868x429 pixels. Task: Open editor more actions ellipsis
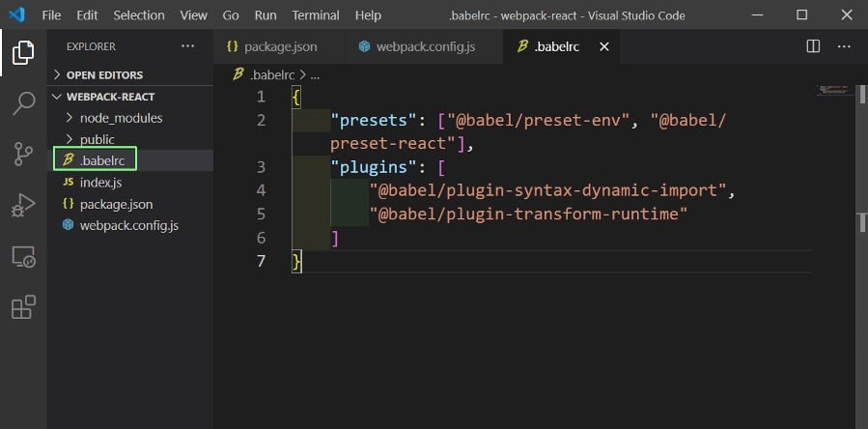844,46
